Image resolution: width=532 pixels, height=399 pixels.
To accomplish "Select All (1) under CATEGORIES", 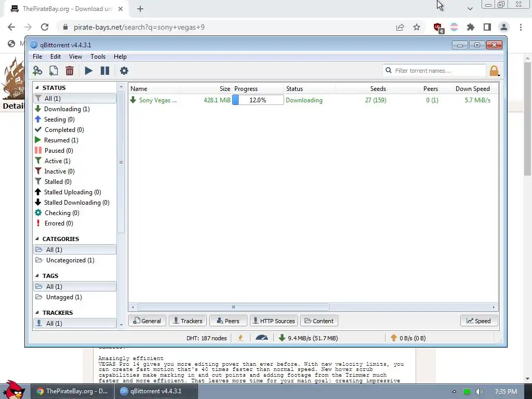I will point(75,250).
